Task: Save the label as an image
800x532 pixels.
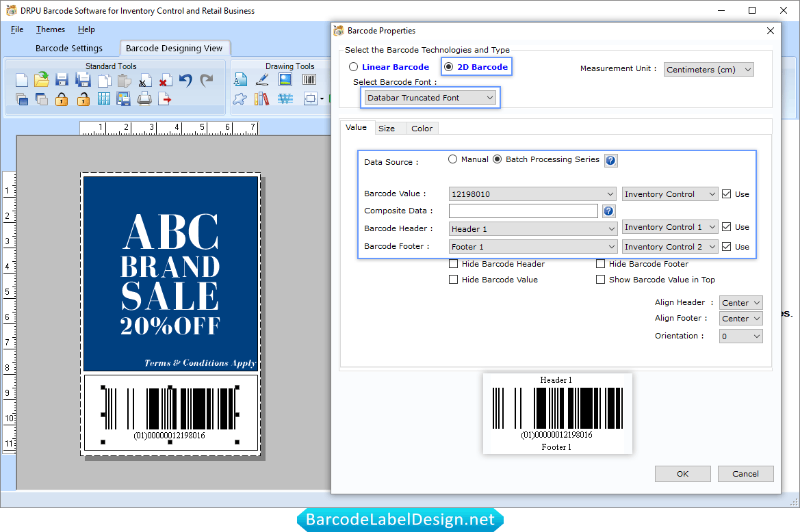Action: pos(123,99)
